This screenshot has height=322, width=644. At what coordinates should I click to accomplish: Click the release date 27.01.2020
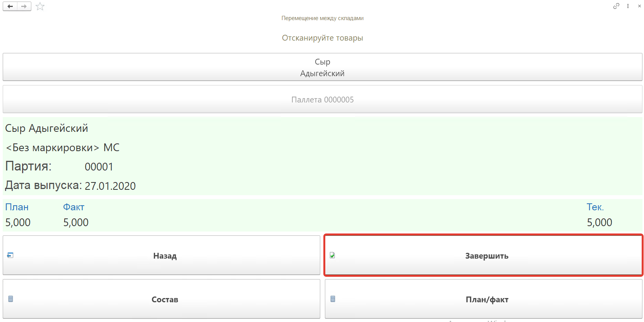point(110,186)
